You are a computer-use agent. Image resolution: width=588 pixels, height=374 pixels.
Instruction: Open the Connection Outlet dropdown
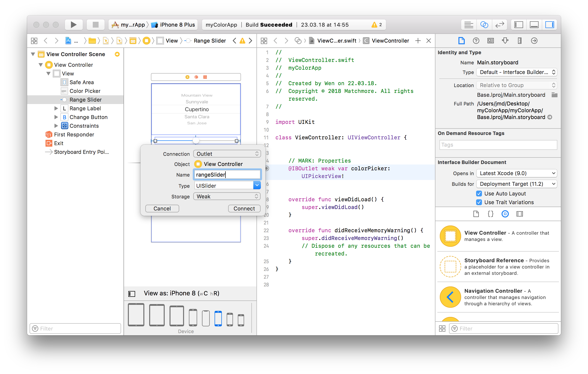[227, 154]
